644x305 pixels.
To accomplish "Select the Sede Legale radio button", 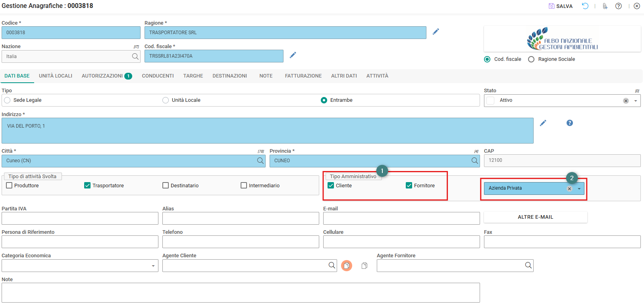I will tap(7, 100).
